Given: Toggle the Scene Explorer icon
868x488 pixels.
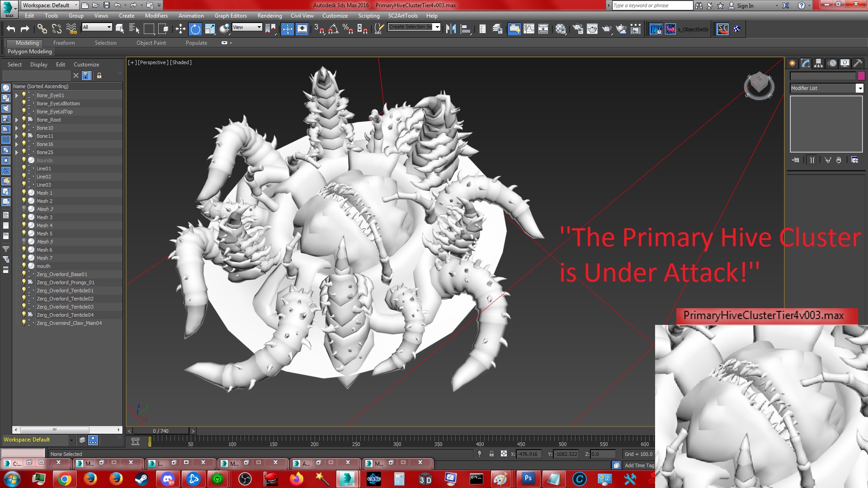Looking at the screenshot, I should point(482,29).
